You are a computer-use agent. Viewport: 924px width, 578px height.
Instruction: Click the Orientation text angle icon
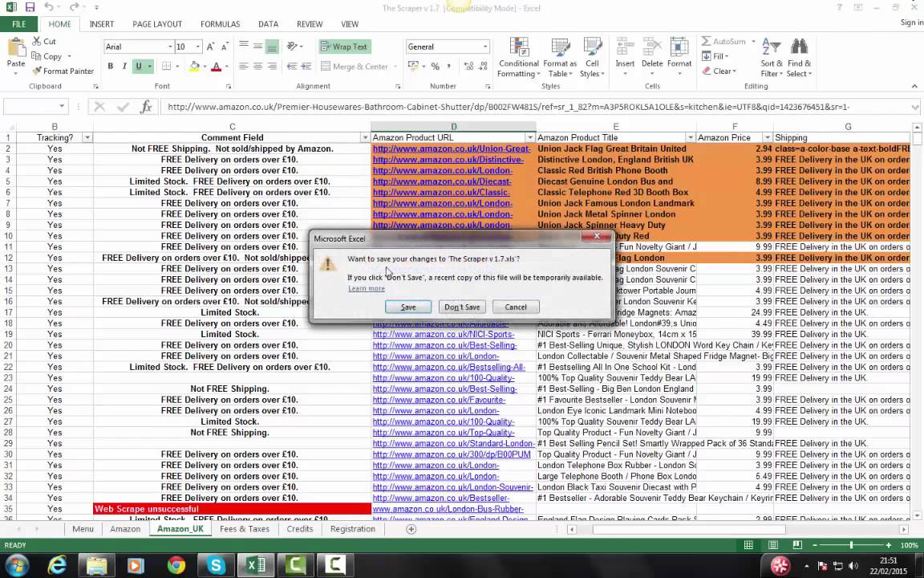(292, 46)
